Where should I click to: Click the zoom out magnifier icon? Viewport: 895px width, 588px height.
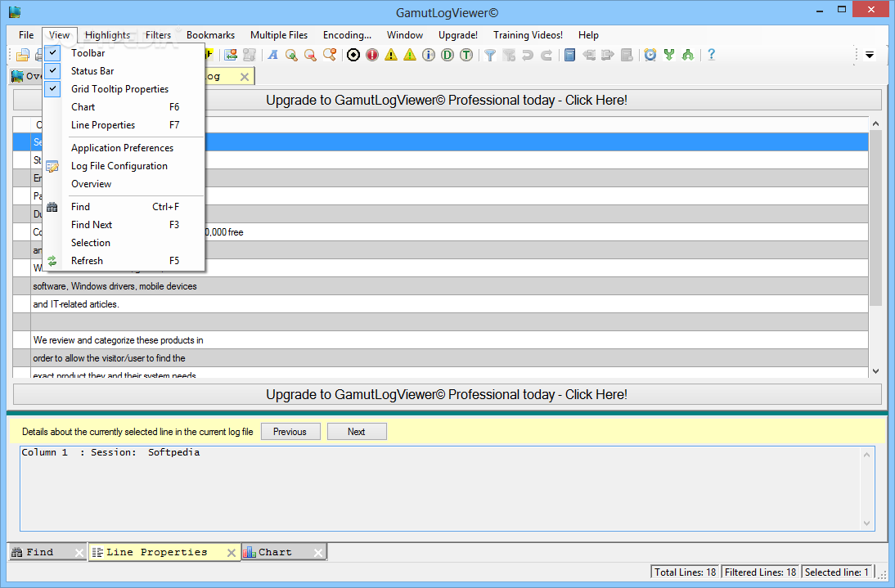point(311,55)
